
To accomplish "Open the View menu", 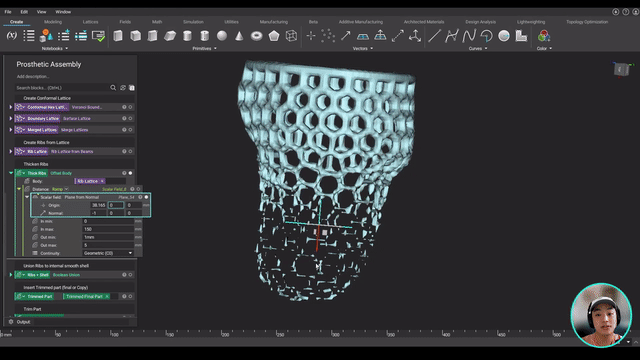I will click(41, 12).
